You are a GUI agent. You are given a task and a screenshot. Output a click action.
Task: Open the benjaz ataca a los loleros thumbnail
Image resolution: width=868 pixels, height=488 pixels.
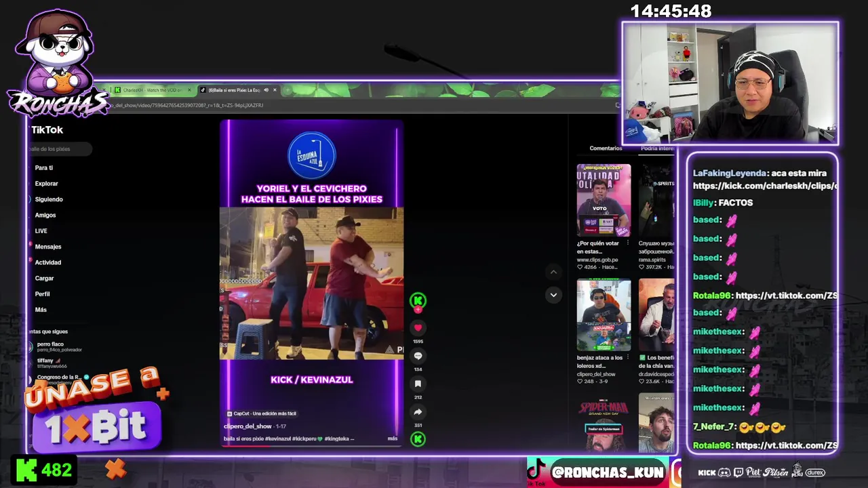(604, 315)
